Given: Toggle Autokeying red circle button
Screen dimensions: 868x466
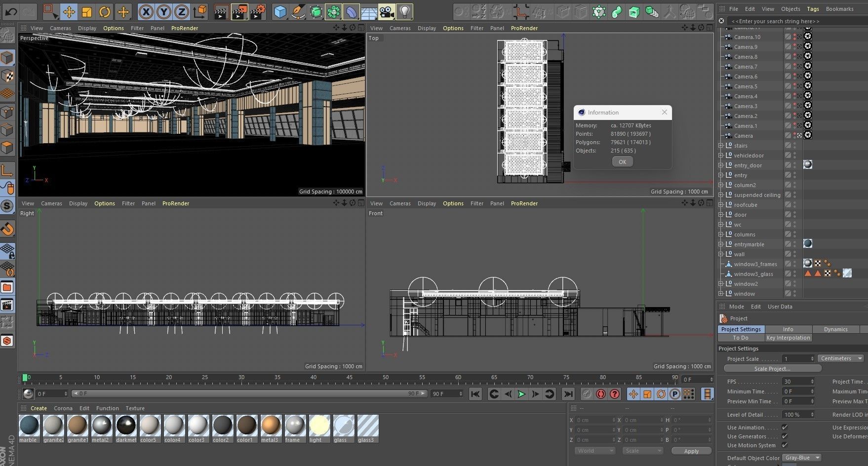Looking at the screenshot, I should [x=600, y=394].
